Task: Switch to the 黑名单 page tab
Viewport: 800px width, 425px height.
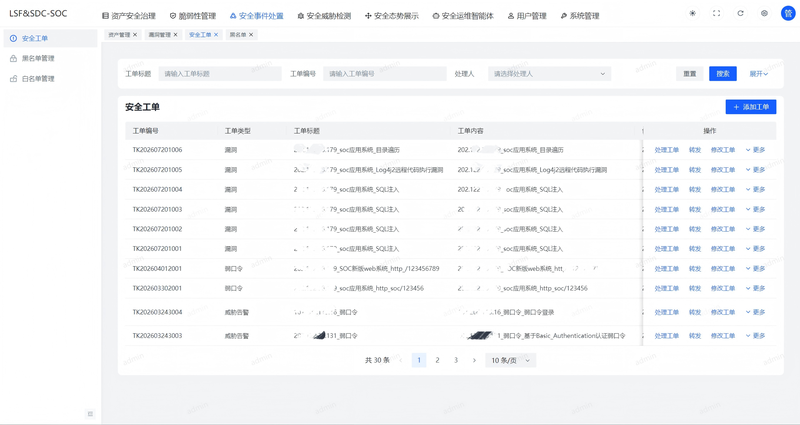Action: tap(238, 35)
